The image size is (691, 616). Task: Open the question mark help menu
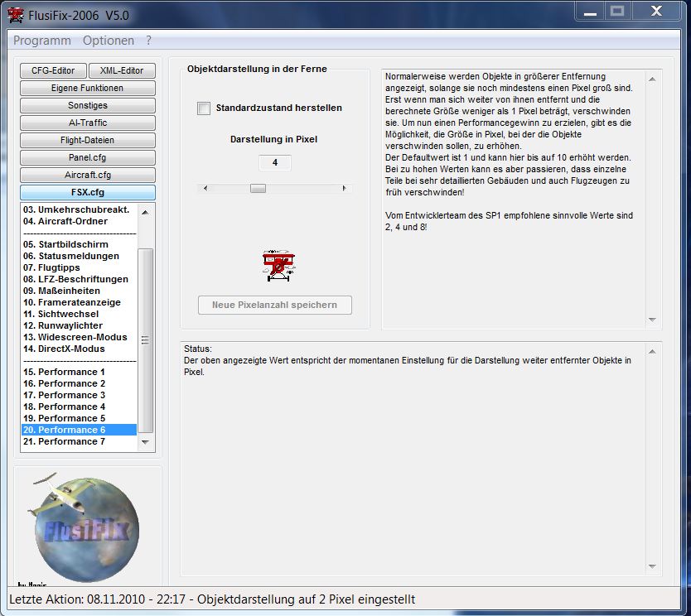[148, 41]
